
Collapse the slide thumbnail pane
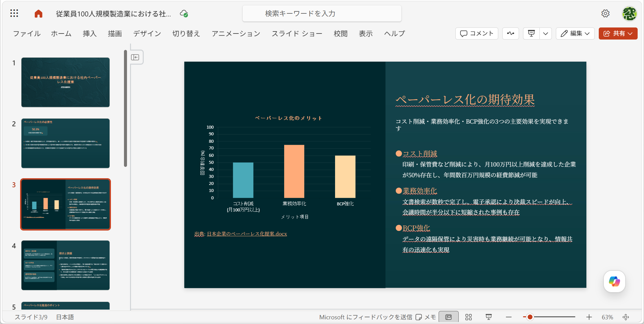click(x=135, y=57)
